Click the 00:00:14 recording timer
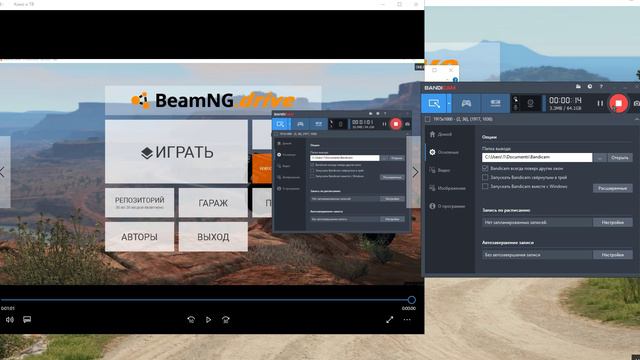 pos(565,100)
